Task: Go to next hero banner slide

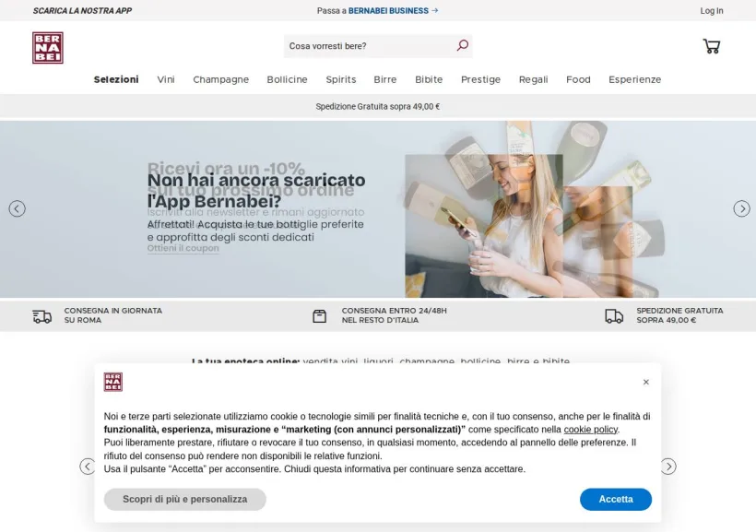Action: tap(741, 209)
